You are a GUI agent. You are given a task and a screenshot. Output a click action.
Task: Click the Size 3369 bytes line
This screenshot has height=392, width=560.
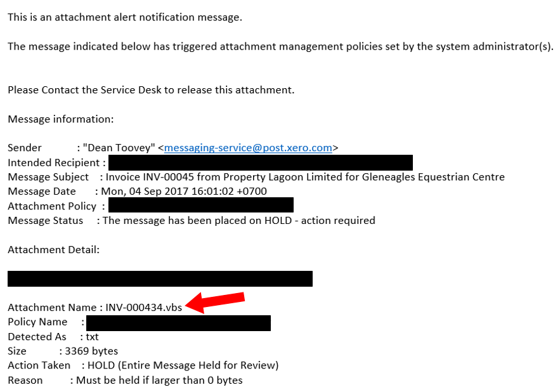tap(63, 351)
